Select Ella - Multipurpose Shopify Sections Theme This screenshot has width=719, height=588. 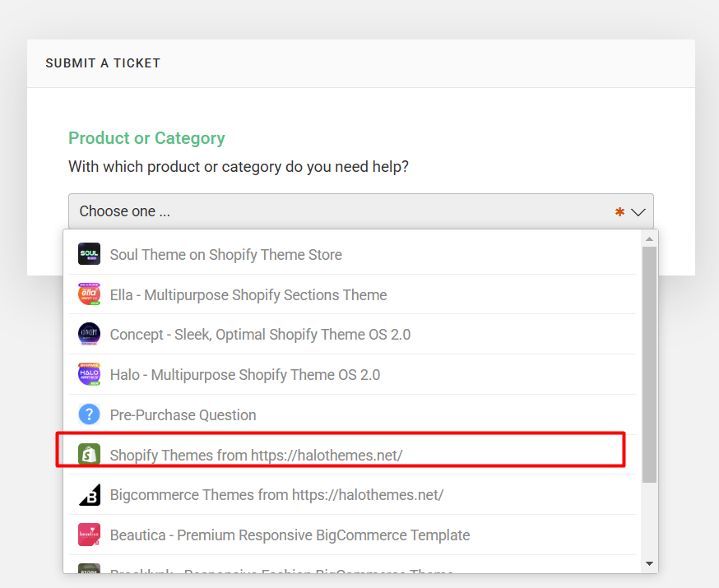pyautogui.click(x=352, y=294)
